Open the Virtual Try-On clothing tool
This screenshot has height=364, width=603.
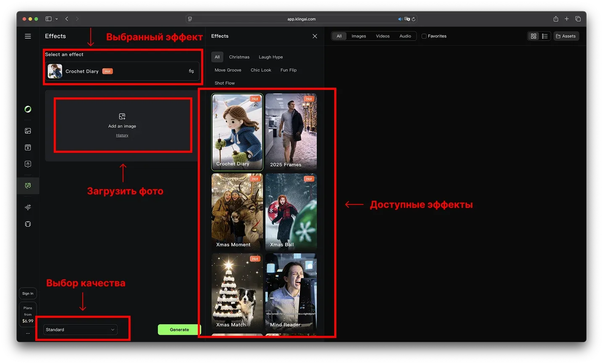click(28, 224)
